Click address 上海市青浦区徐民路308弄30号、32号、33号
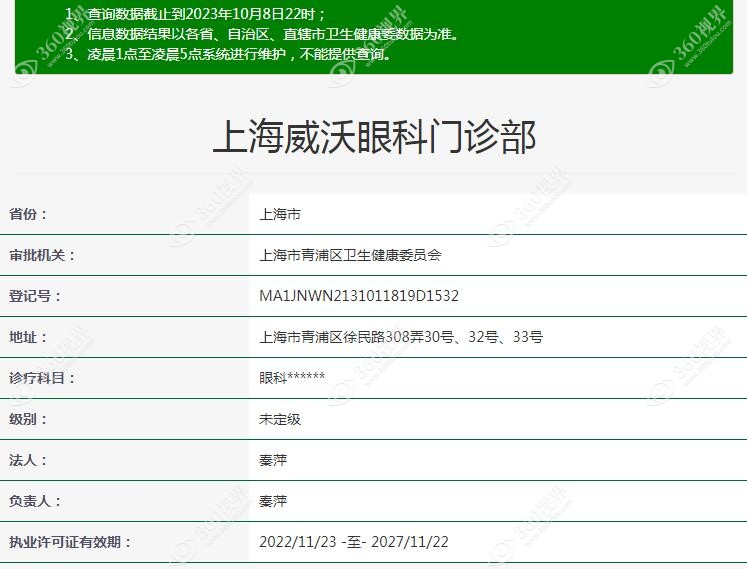747x569 pixels. tap(401, 337)
